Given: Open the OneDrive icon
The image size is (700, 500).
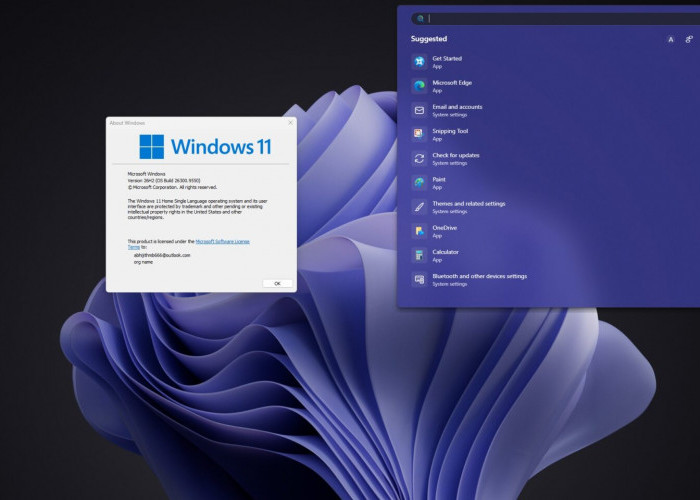Looking at the screenshot, I should pyautogui.click(x=419, y=231).
